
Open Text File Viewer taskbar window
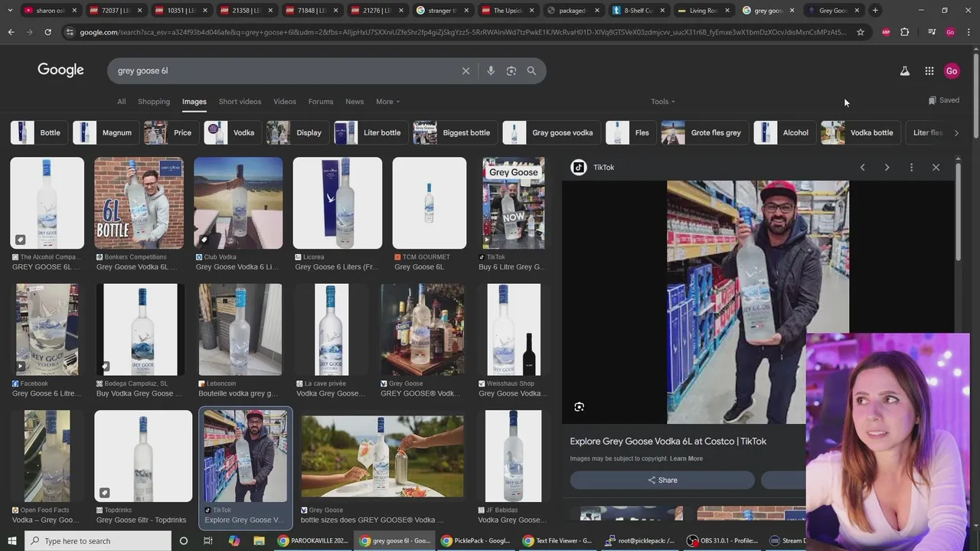(x=557, y=540)
